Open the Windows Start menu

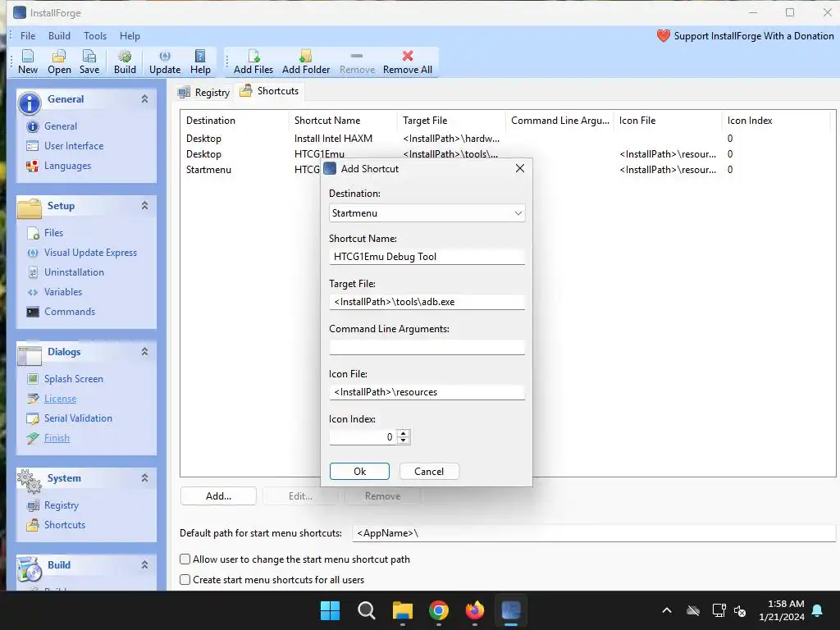point(330,610)
